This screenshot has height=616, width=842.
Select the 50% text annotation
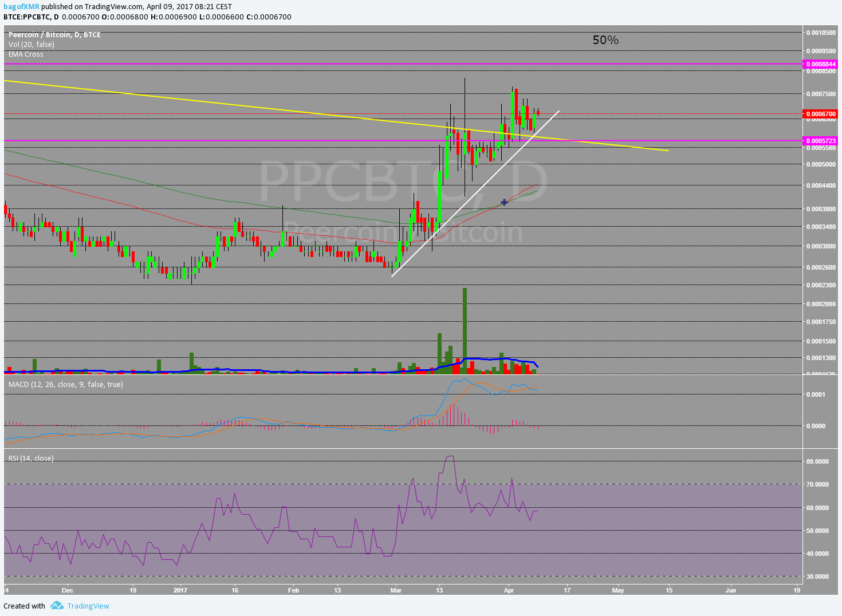tap(605, 40)
